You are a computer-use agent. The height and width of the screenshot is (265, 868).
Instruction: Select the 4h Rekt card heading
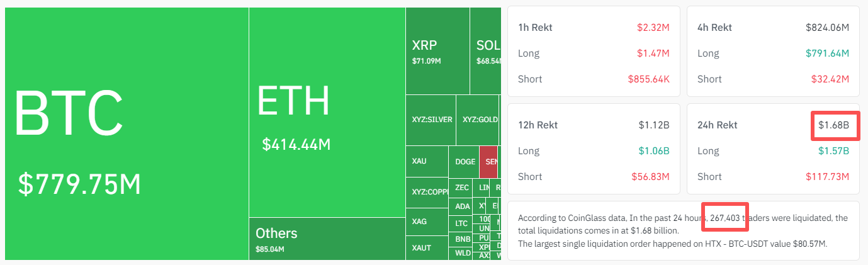click(x=714, y=28)
